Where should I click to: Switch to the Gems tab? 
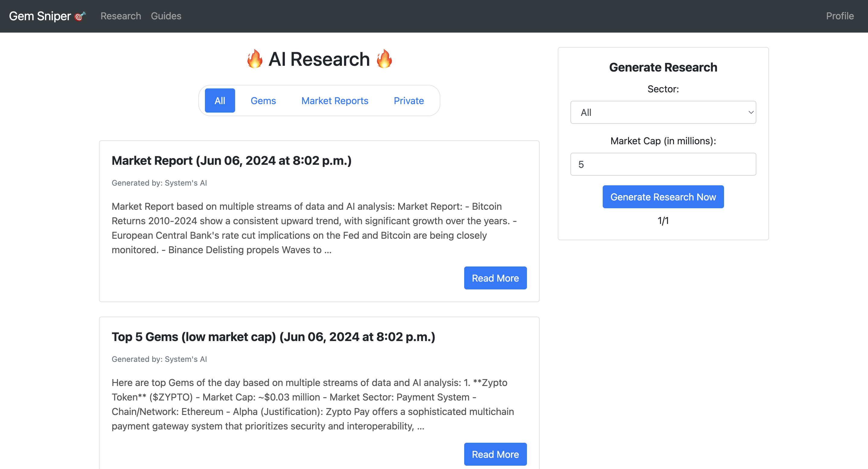[263, 101]
